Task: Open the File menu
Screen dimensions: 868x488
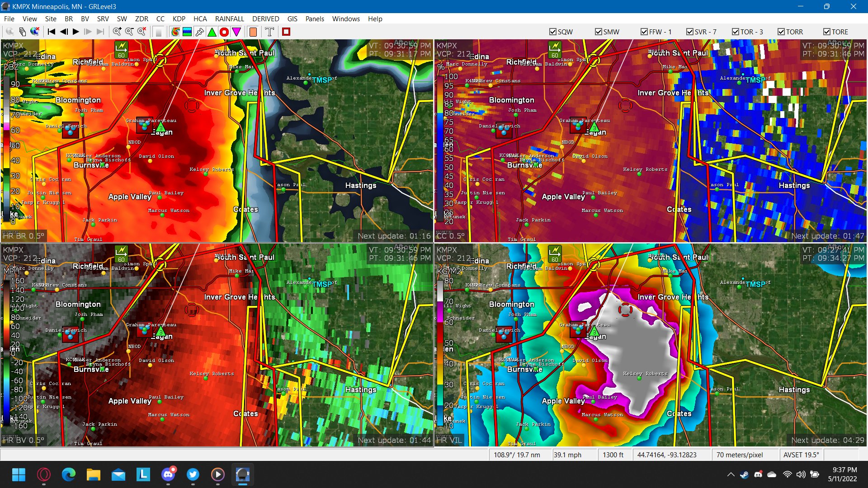Action: click(x=9, y=19)
